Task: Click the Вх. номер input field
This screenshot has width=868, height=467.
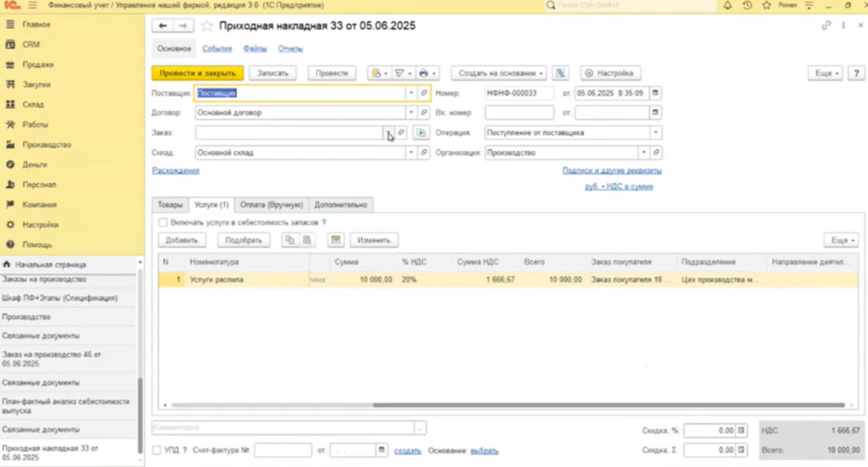Action: tap(519, 113)
